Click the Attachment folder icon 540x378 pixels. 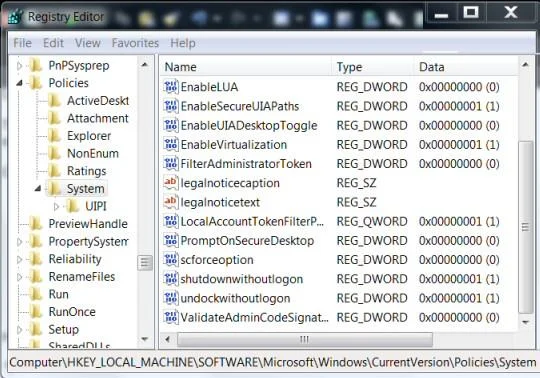coord(54,118)
